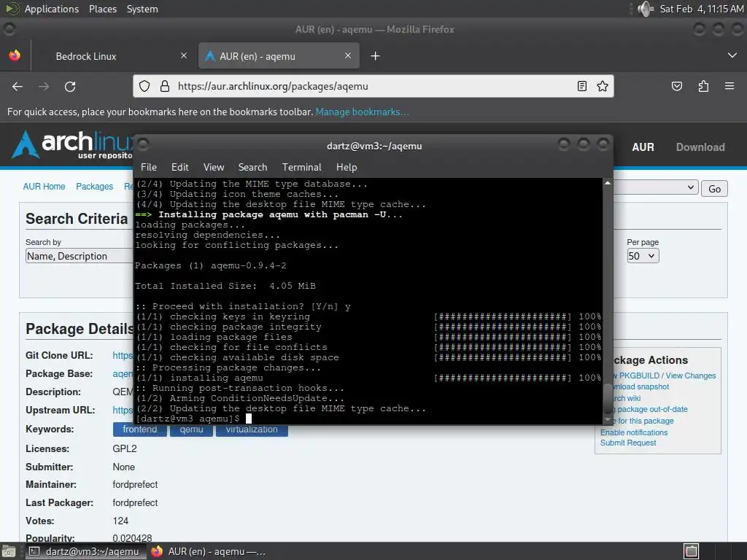Go back in Firefox with back arrow
This screenshot has width=747, height=560.
pos(18,87)
